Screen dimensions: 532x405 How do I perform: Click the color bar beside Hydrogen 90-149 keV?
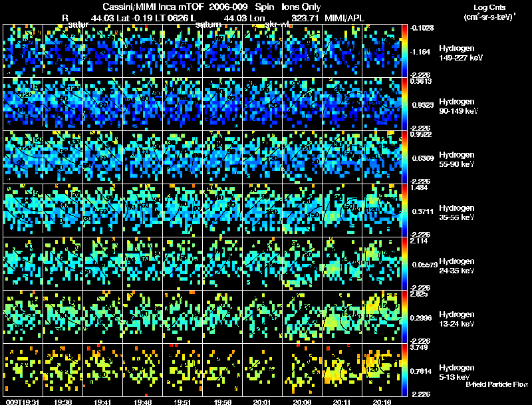pos(404,104)
